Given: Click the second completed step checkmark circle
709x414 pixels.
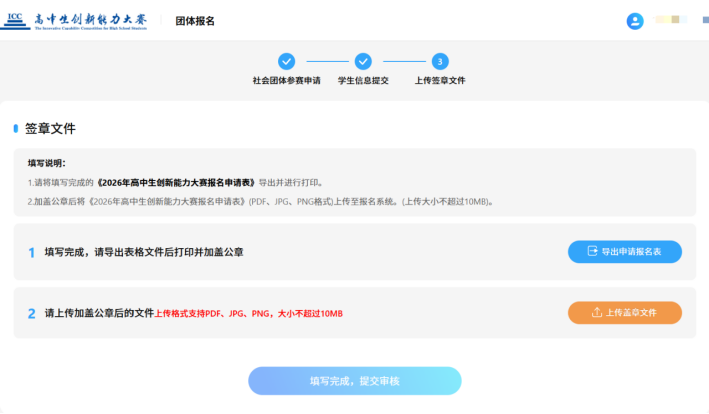Looking at the screenshot, I should [363, 61].
